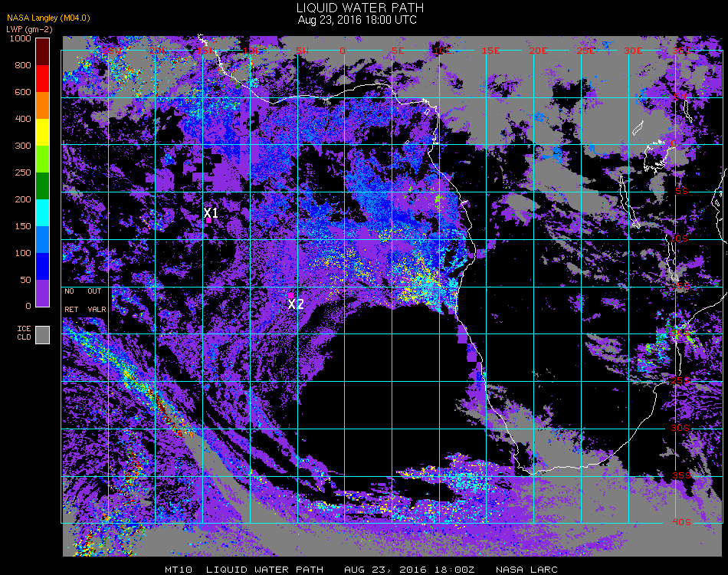Click the 'MT10' footer text
The image size is (728, 575).
(x=179, y=570)
